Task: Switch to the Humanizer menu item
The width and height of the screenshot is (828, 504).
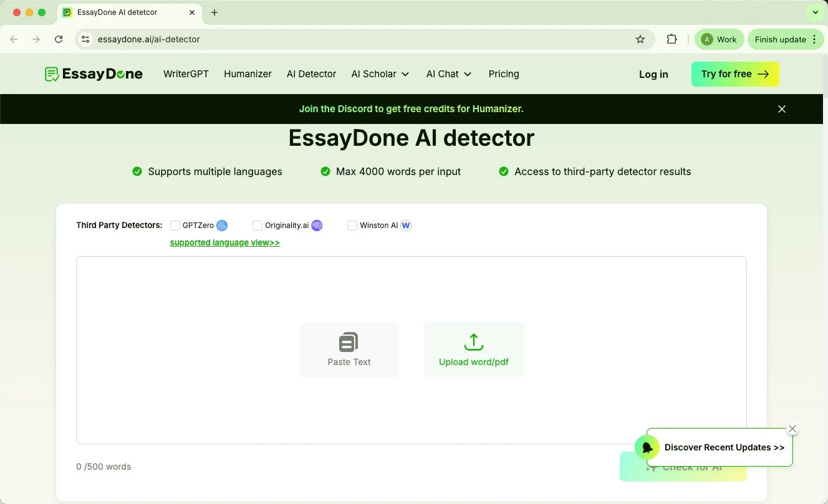Action: pos(248,74)
